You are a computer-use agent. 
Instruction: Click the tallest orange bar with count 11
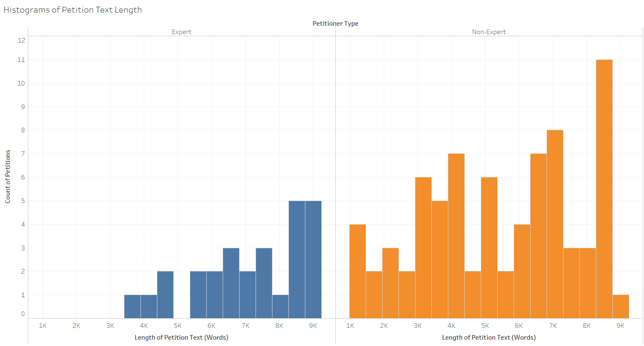click(x=604, y=189)
